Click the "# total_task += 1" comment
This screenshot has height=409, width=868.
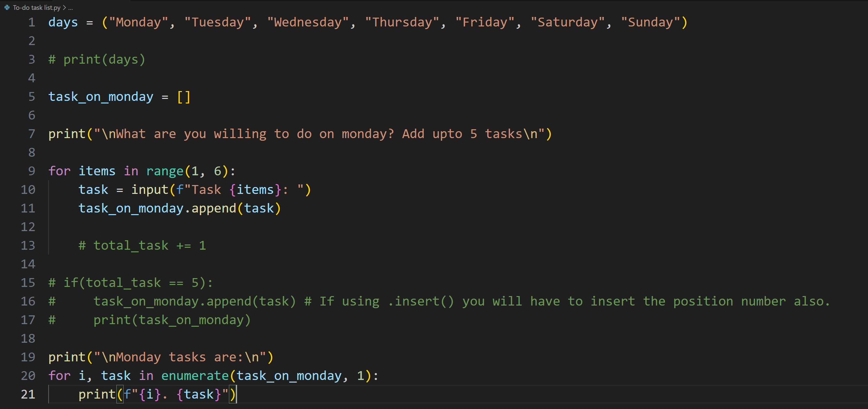(142, 245)
